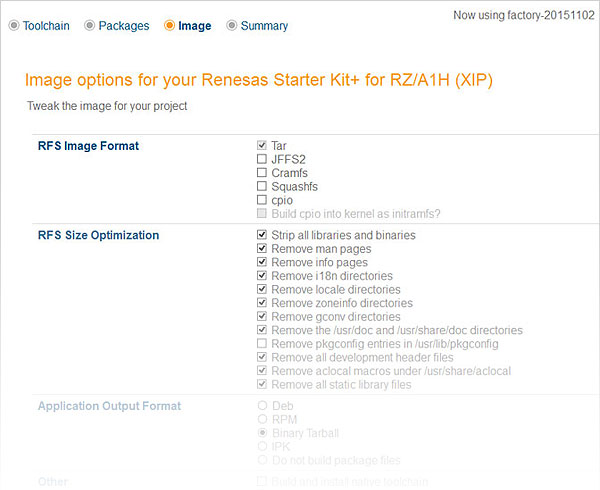Check Build and install native toolchain
Screen dimensions: 600x490
point(262,481)
